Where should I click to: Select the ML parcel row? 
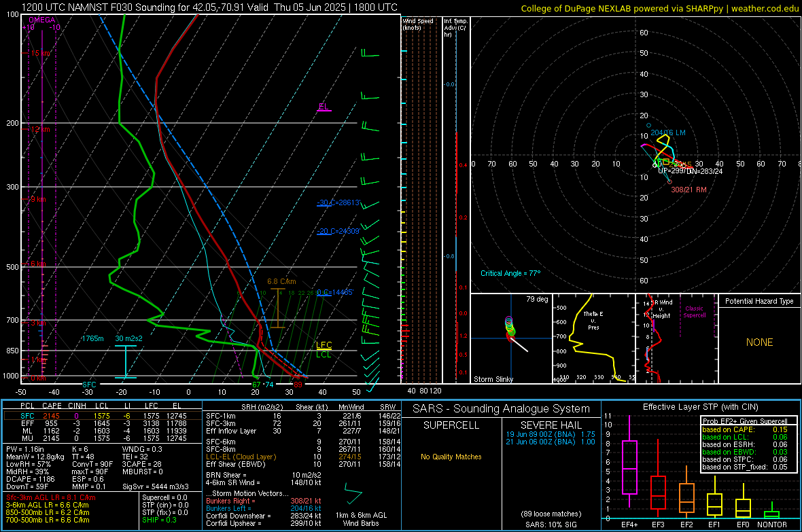pyautogui.click(x=103, y=431)
